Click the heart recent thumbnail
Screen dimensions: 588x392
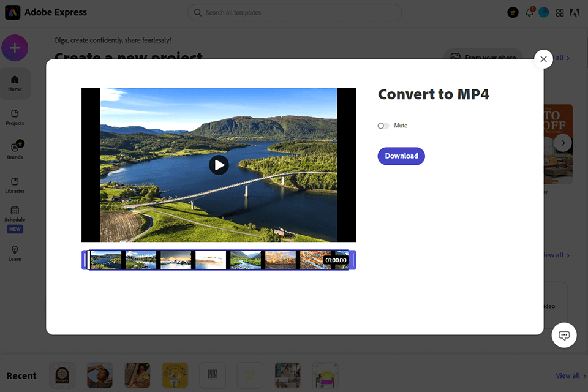point(250,375)
